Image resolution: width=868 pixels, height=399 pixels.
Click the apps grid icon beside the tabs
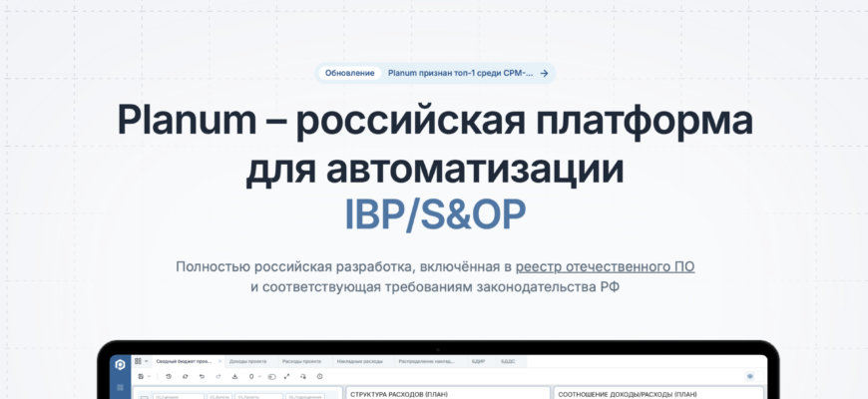(138, 361)
